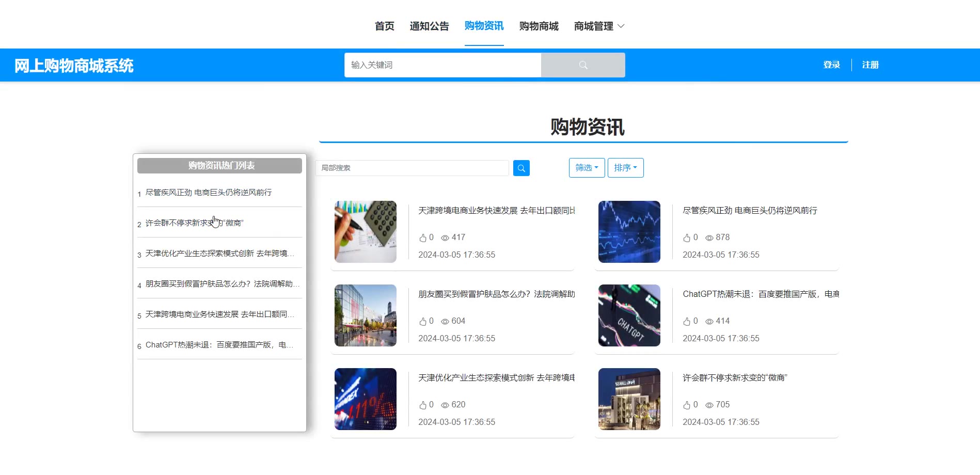Open card title ChatGPT热潮未退：百度要推国产版

761,294
